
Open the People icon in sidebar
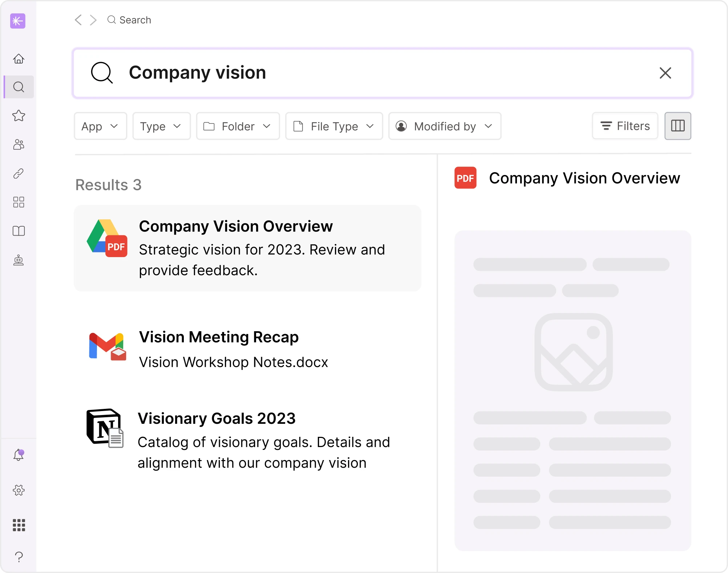19,145
